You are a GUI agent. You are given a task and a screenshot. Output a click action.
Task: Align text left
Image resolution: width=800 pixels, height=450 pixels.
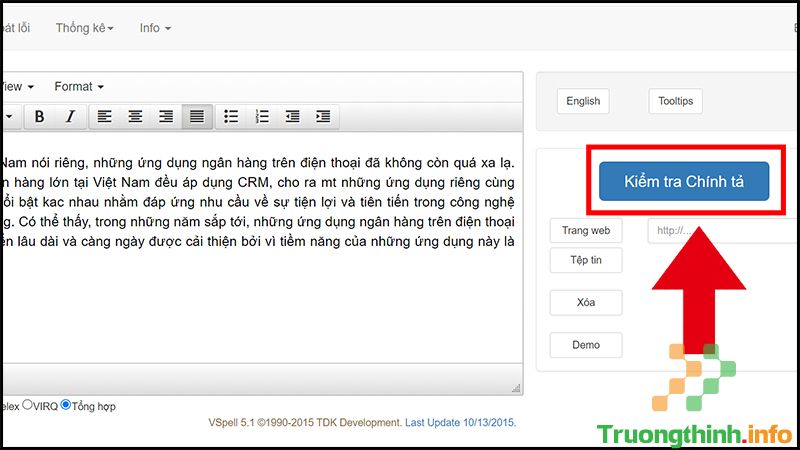(x=105, y=117)
